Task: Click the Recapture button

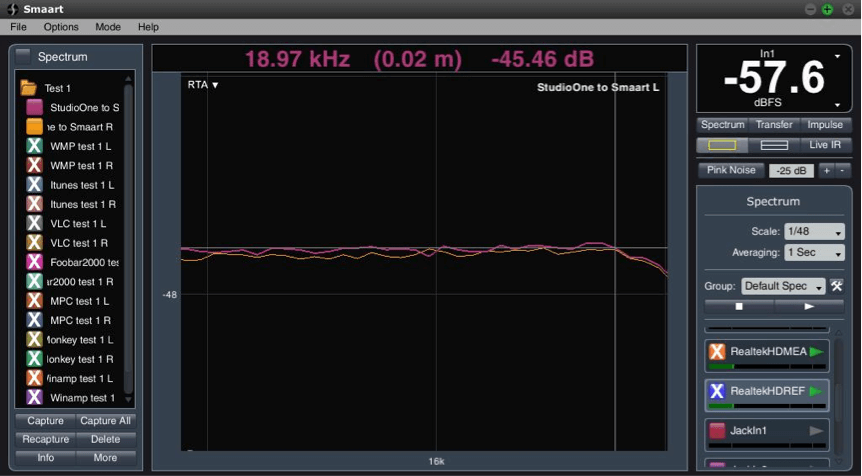Action: pyautogui.click(x=45, y=439)
